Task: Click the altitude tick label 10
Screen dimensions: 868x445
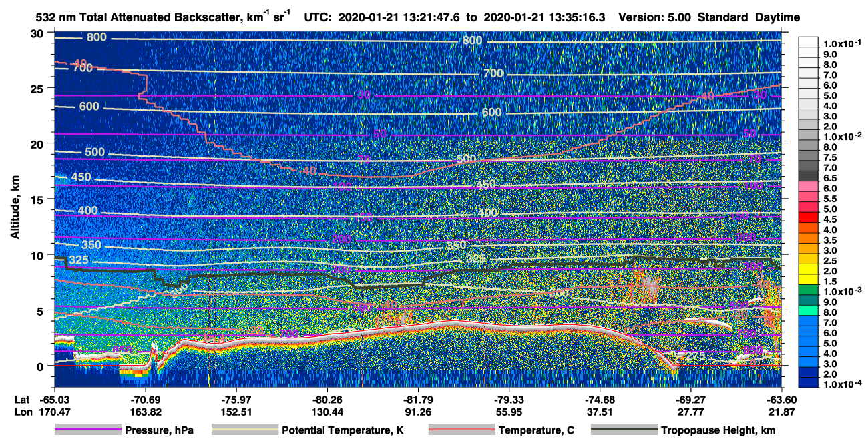Action: [x=37, y=255]
